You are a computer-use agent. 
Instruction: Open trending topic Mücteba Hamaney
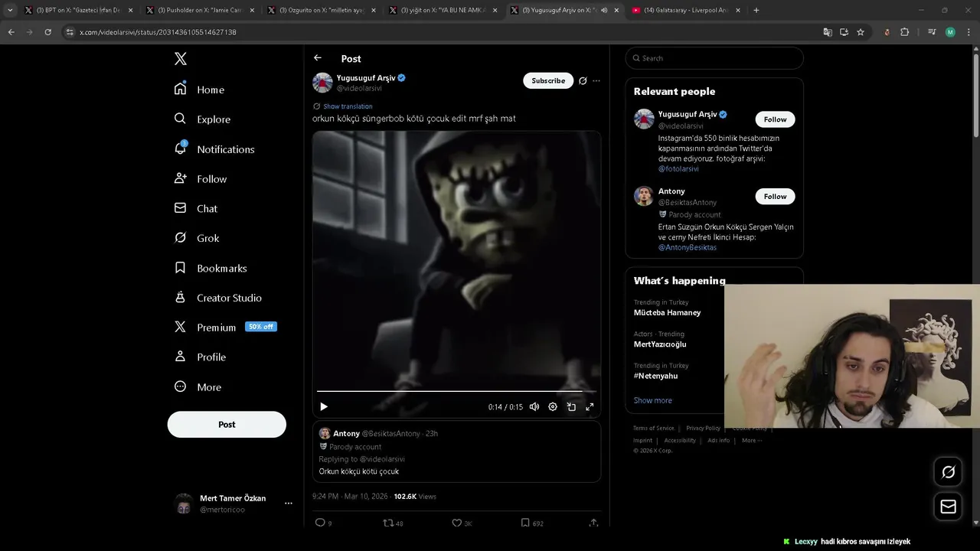tap(667, 312)
